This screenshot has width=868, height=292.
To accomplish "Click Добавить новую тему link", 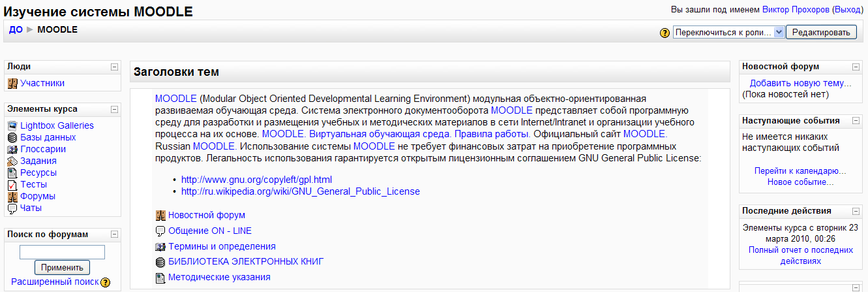I will tap(801, 84).
